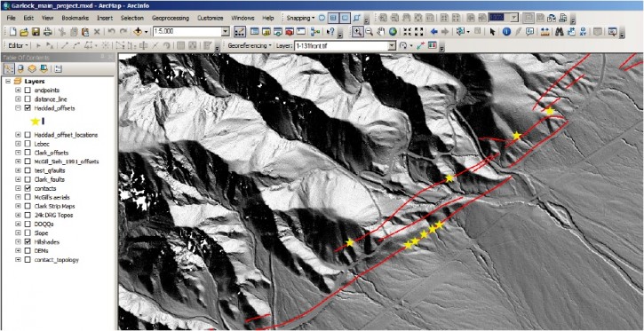Click the Save map document icon

coord(36,32)
